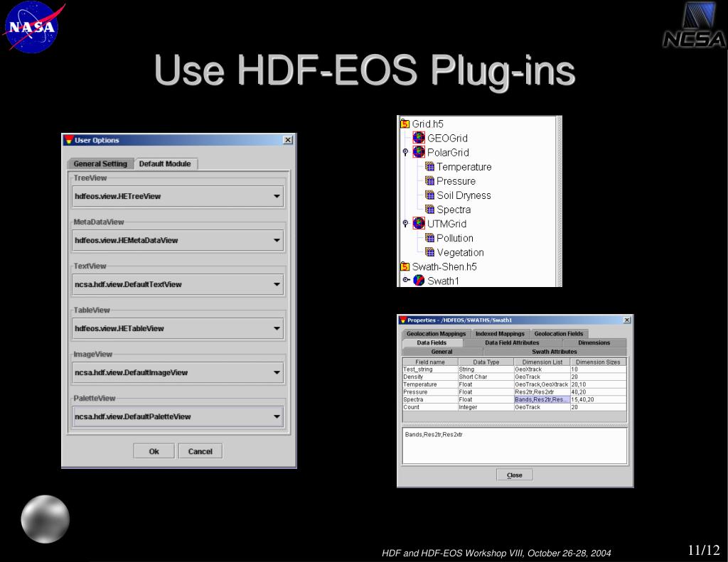Switch to the General Setting tab
The width and height of the screenshot is (728, 562).
click(100, 164)
